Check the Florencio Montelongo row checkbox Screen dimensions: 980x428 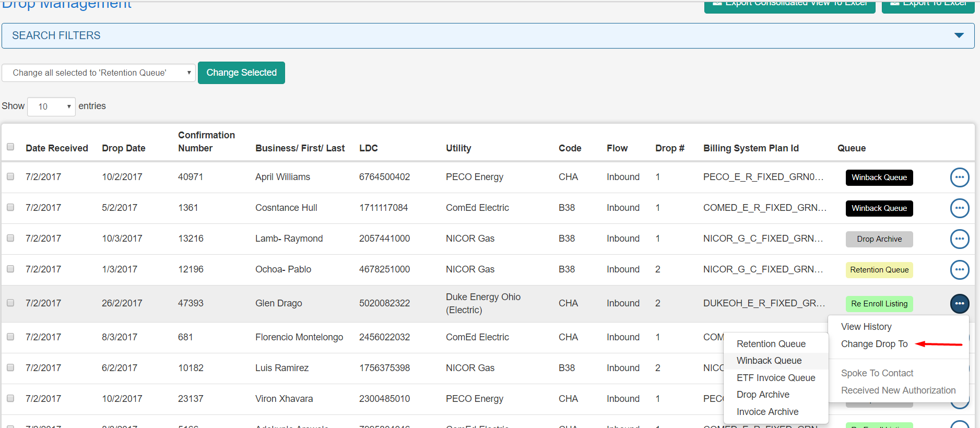tap(10, 337)
